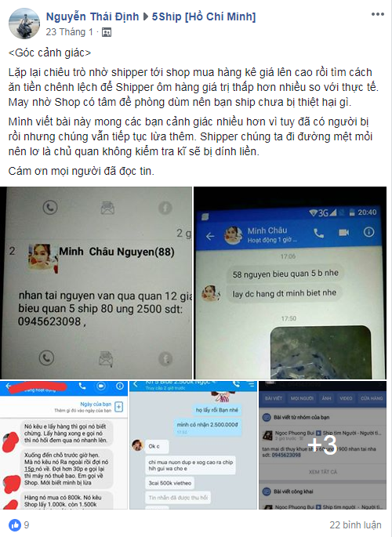The image size is (392, 537).
Task: Open the Minh Châu Nguyen(88) message photo
Action: coord(96,282)
